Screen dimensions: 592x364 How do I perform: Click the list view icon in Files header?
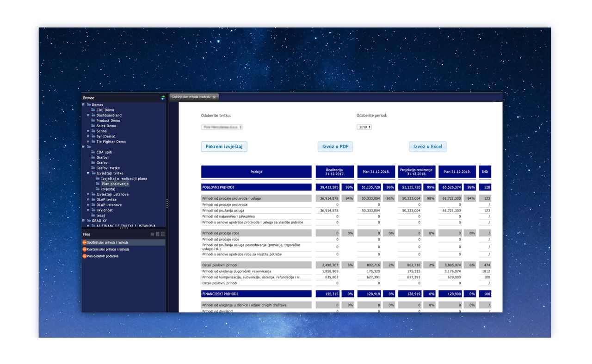163,234
